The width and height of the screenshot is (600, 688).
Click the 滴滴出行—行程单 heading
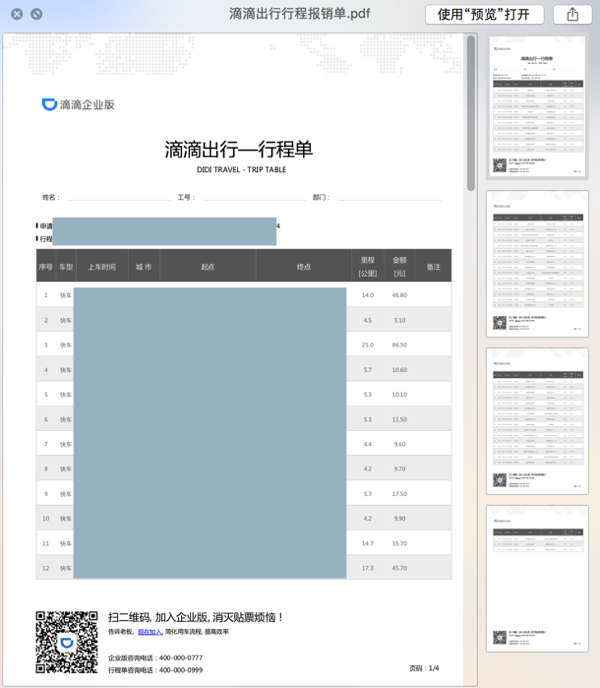pyautogui.click(x=239, y=150)
